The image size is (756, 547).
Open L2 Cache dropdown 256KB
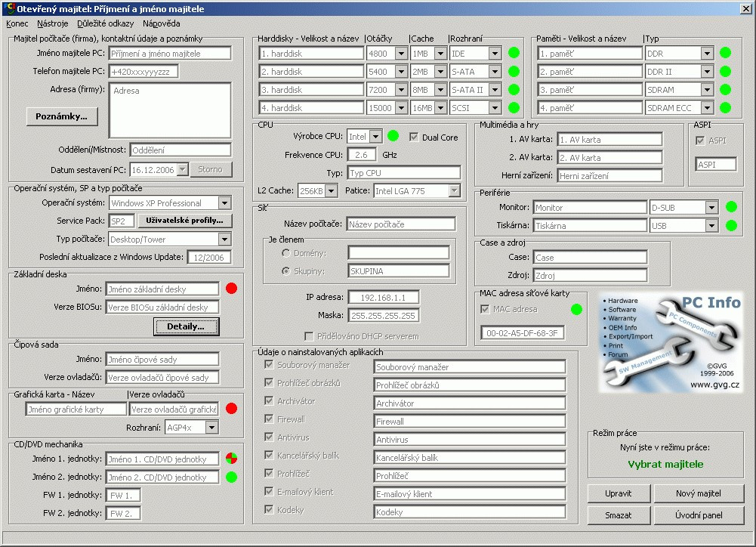331,191
